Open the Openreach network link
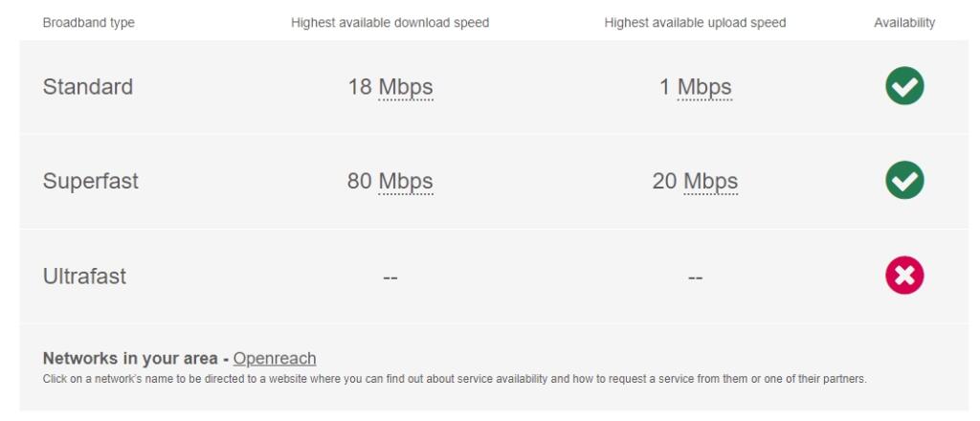Image resolution: width=980 pixels, height=421 pixels. [275, 359]
